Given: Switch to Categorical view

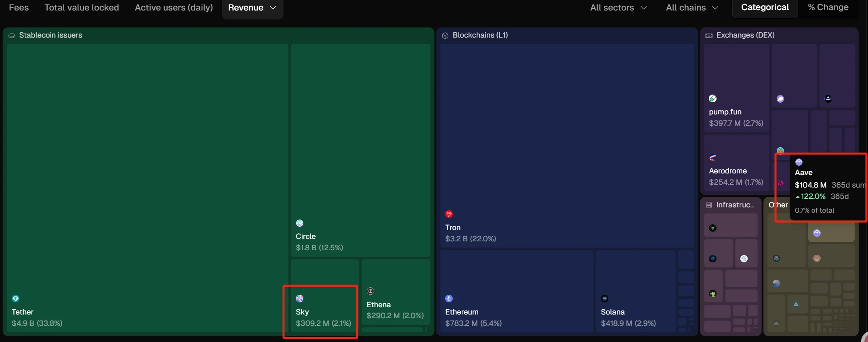Looking at the screenshot, I should point(765,8).
